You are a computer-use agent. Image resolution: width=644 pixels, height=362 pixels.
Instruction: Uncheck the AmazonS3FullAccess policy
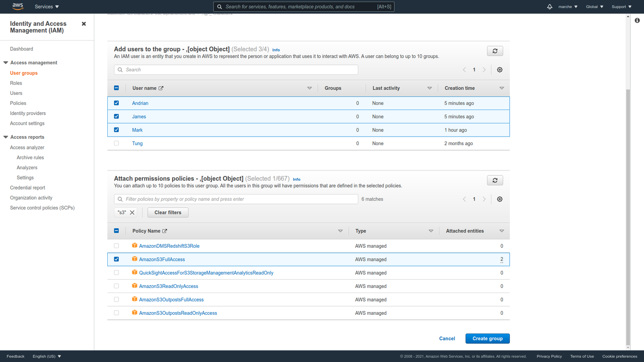(116, 259)
